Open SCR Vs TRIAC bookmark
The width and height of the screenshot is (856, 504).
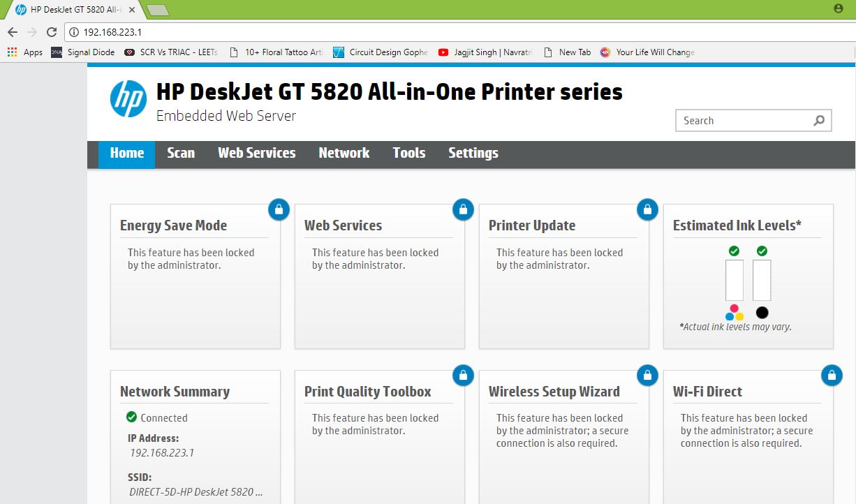point(170,52)
